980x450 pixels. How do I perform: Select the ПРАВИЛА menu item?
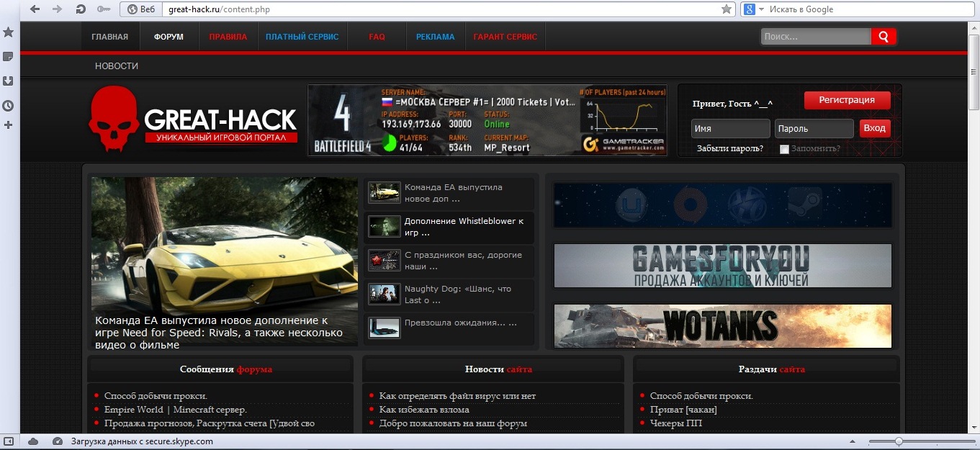[228, 37]
